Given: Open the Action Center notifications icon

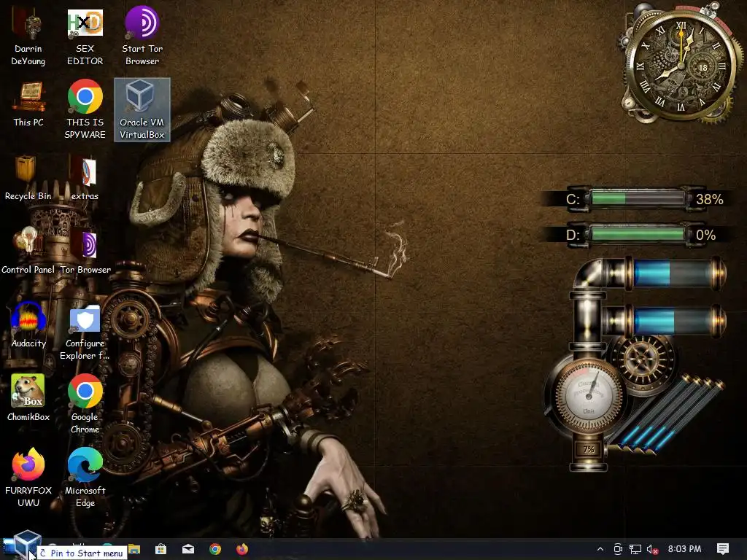Looking at the screenshot, I should pos(723,549).
